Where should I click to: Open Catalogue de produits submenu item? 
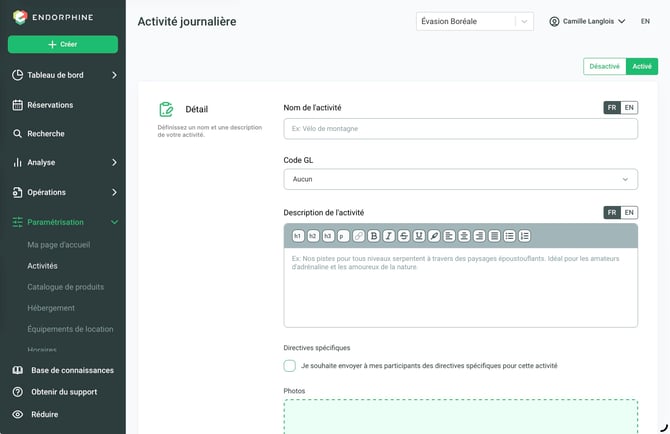pos(65,287)
